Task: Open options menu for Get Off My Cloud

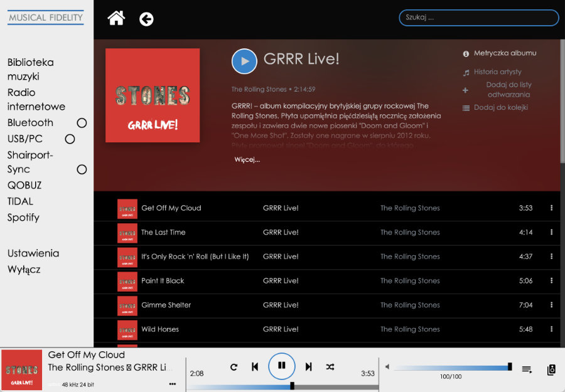Action: click(x=551, y=208)
